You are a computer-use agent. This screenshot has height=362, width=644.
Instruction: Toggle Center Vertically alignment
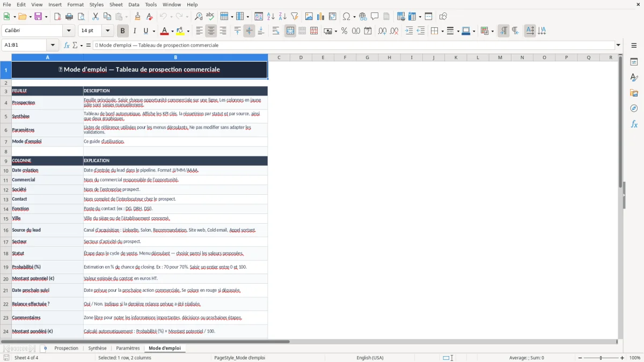click(x=249, y=31)
